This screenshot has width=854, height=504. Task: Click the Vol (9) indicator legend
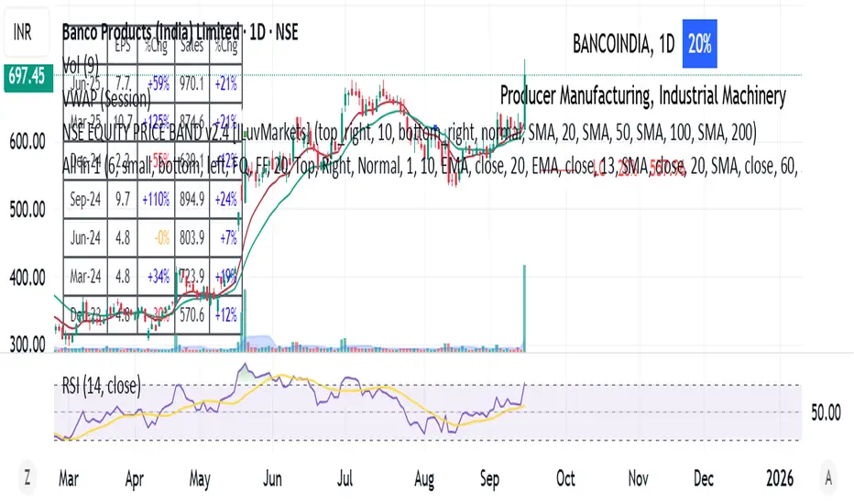click(80, 65)
